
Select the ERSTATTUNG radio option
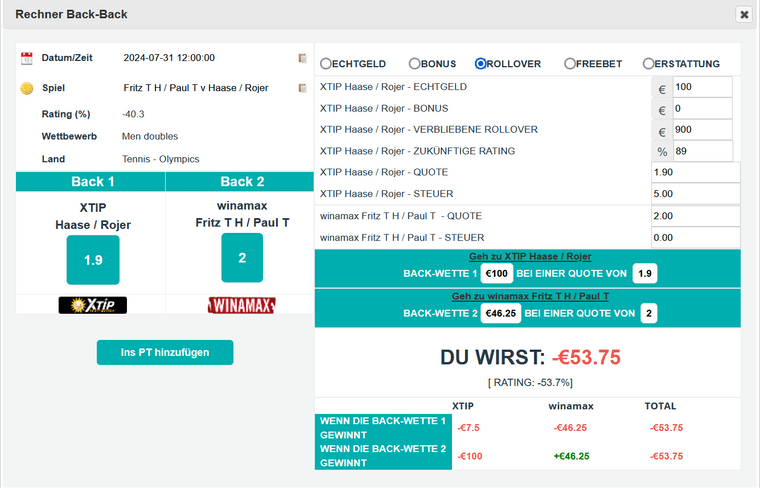point(648,63)
